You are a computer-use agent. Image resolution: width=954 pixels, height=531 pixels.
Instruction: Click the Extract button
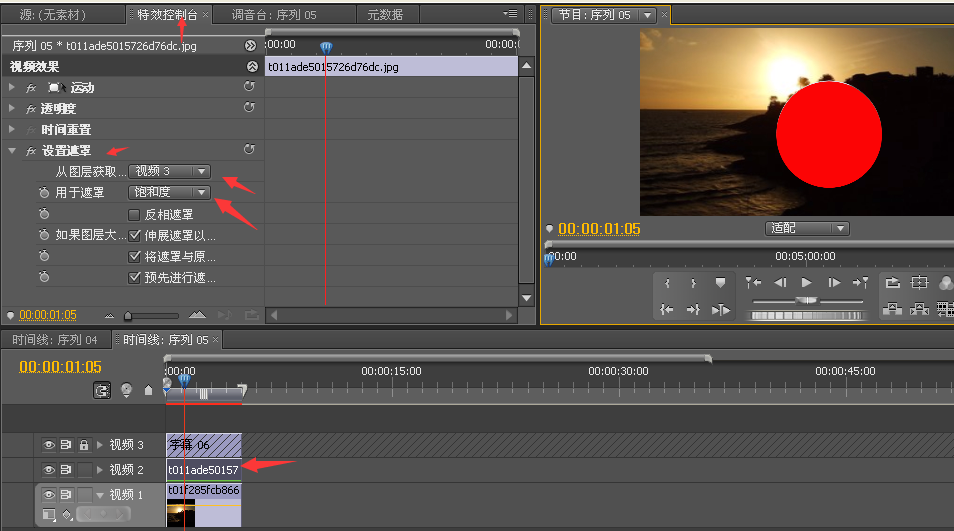click(x=919, y=309)
